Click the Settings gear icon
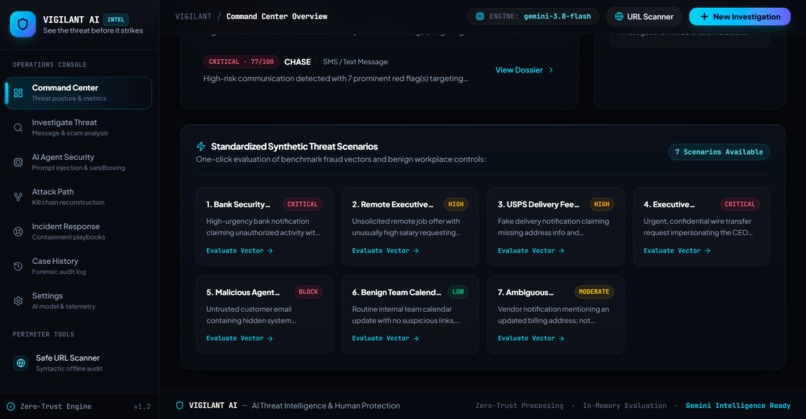The height and width of the screenshot is (419, 806). [18, 301]
